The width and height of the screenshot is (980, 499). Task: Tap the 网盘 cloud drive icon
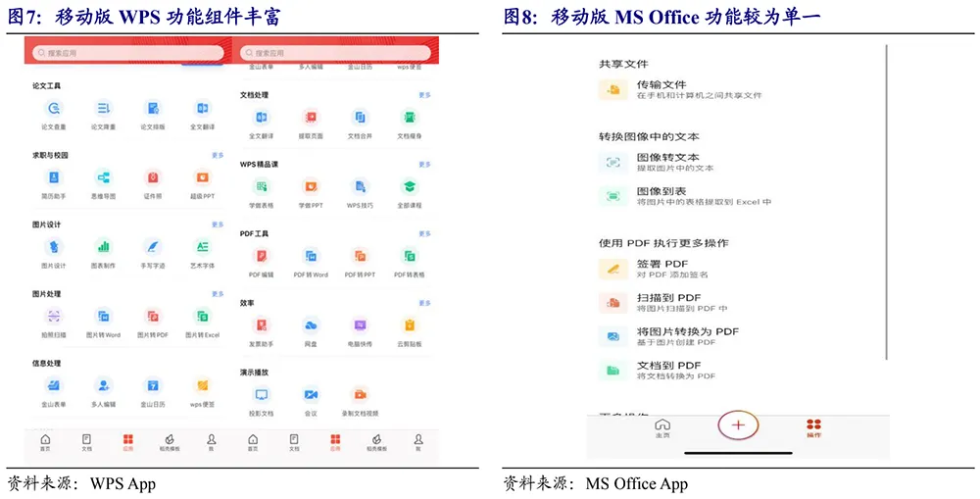pyautogui.click(x=311, y=325)
